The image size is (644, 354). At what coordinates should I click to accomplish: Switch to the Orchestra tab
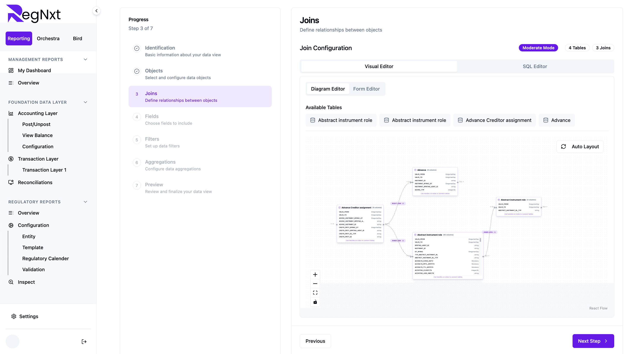click(48, 38)
